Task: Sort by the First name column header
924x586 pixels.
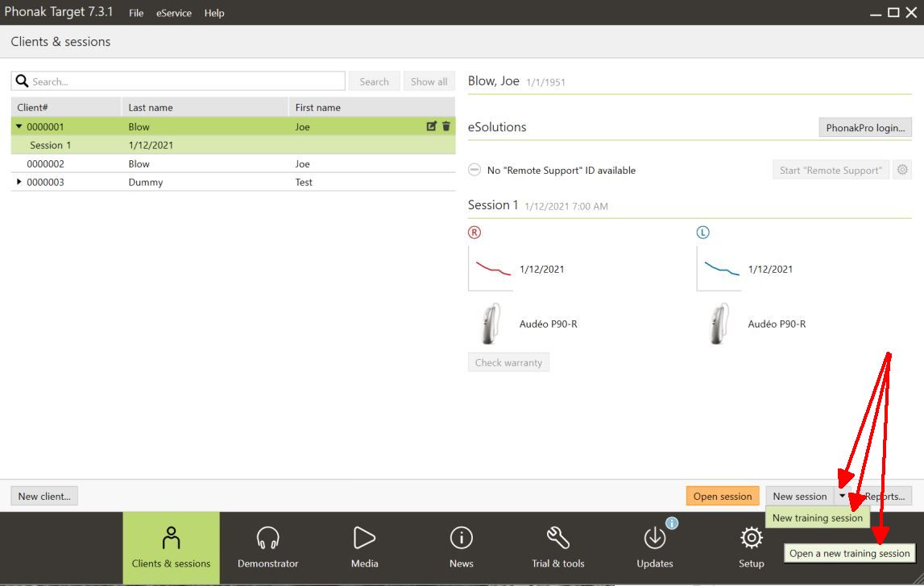Action: (372, 107)
